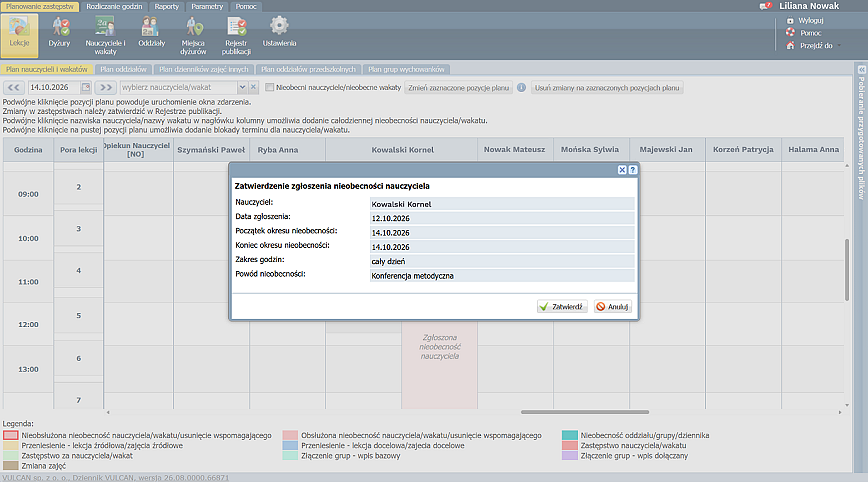Select the Plan grup wychowanków tab
The height and width of the screenshot is (482, 868).
tap(406, 69)
